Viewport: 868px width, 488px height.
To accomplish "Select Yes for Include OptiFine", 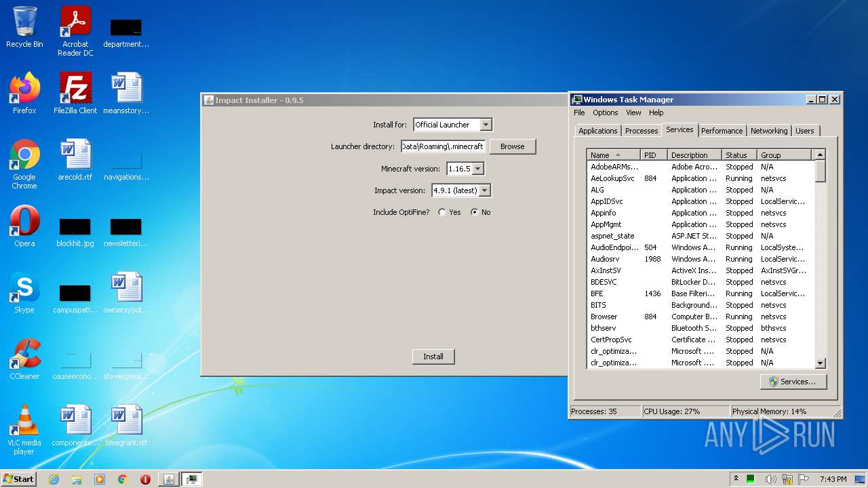I will point(442,212).
